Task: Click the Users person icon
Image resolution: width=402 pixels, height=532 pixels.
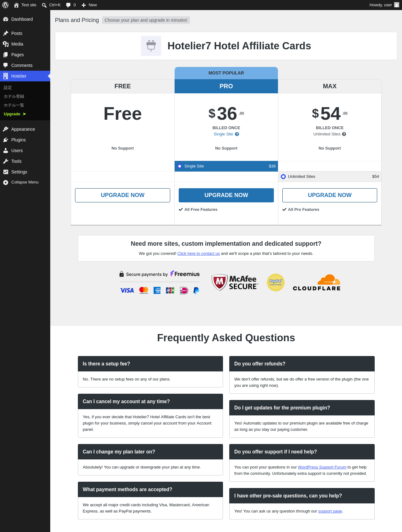Action: 6,151
